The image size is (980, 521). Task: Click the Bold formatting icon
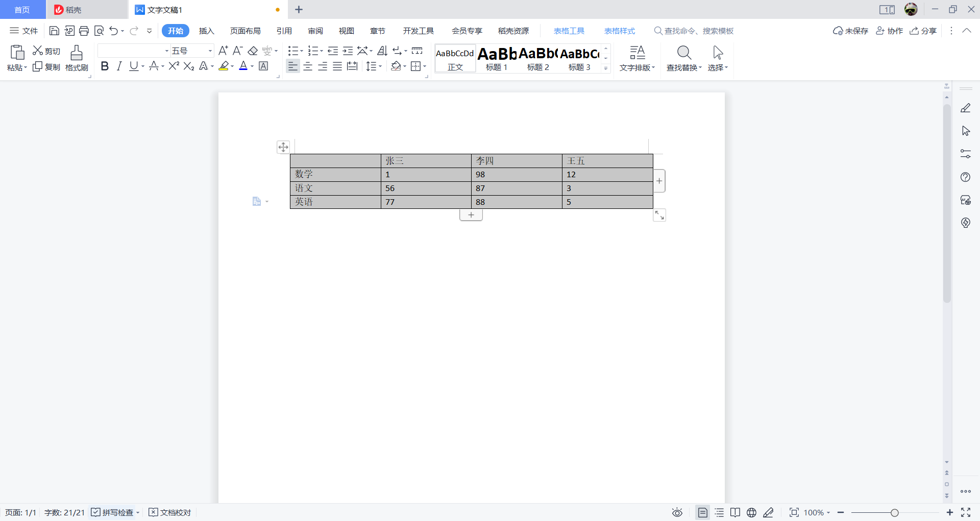click(x=105, y=66)
